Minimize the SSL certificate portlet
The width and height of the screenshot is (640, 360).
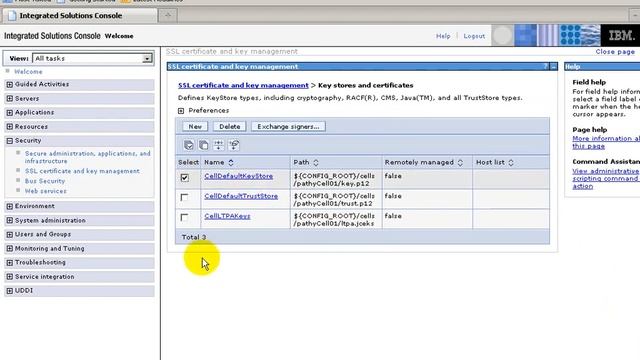pyautogui.click(x=553, y=67)
